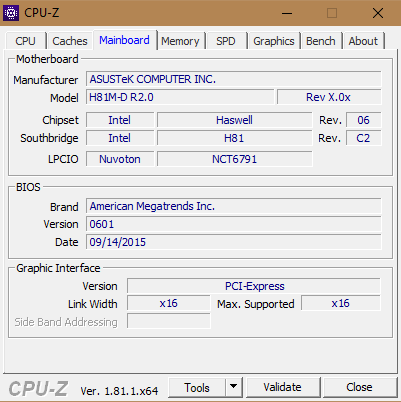Switch to the Bench tab
The image size is (401, 402).
pyautogui.click(x=321, y=41)
